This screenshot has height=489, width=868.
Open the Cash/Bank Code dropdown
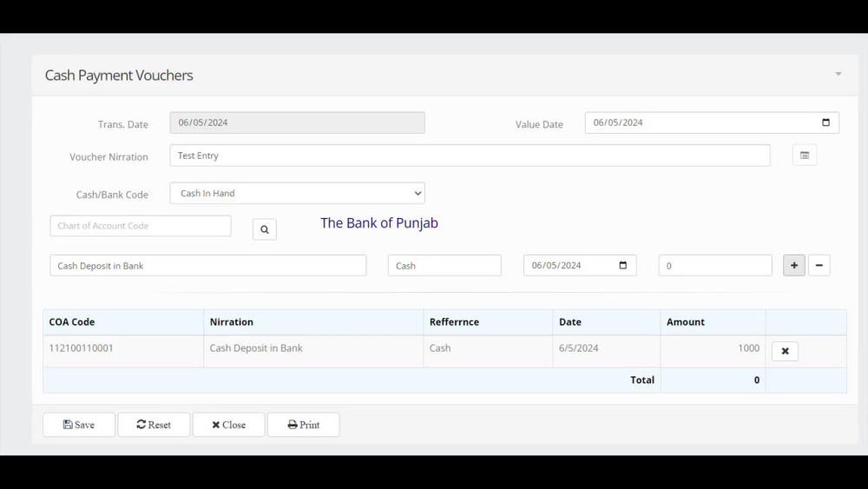pos(297,194)
